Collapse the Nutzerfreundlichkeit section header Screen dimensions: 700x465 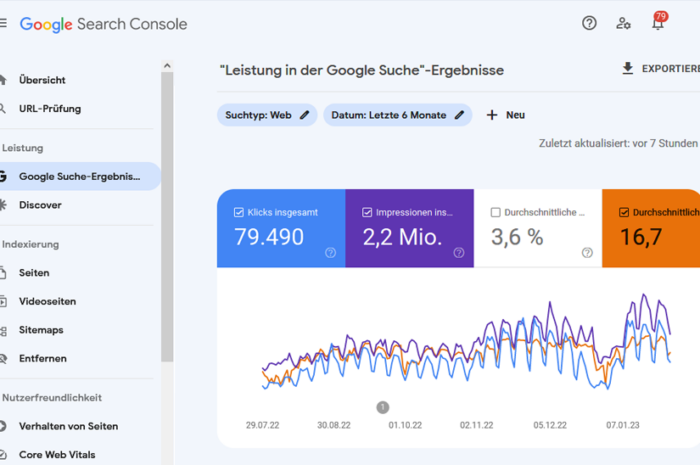52,398
